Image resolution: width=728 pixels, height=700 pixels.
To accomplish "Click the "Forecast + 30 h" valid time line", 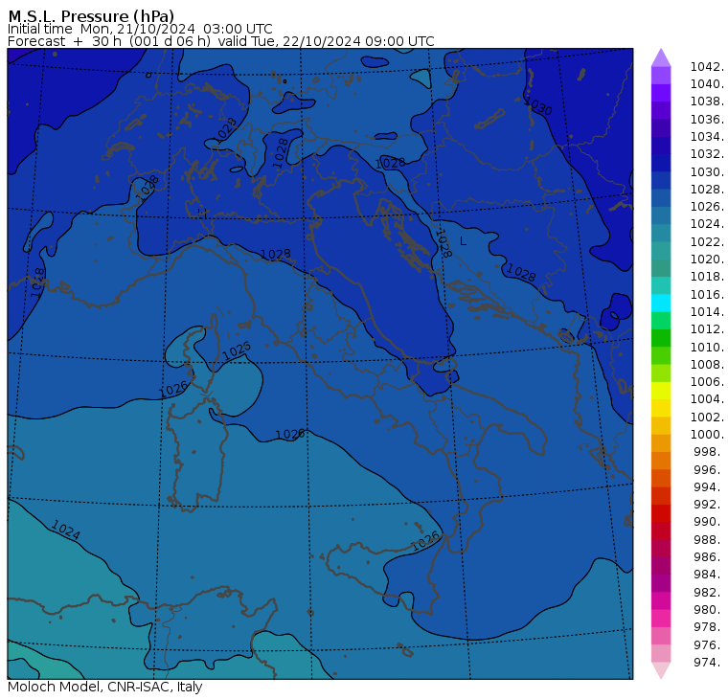I will click(x=221, y=41).
